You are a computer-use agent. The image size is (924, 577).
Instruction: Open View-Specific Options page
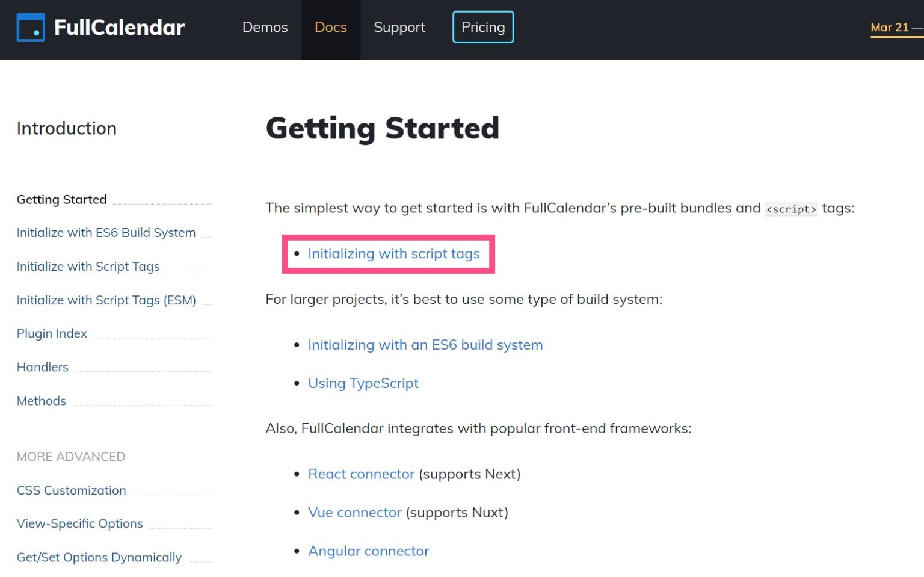(79, 523)
